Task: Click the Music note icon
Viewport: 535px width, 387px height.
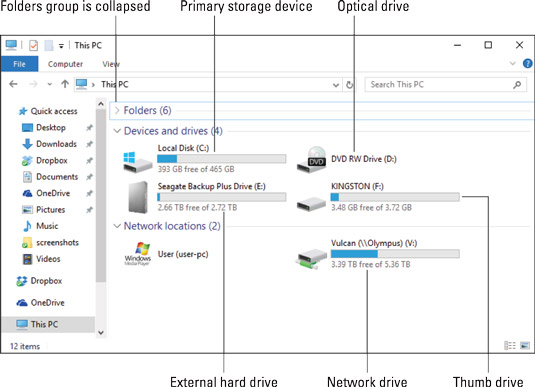Action: (x=27, y=226)
